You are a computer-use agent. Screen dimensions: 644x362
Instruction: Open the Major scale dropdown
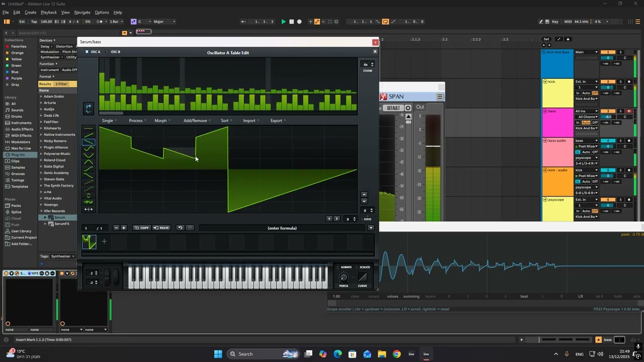pos(164,22)
